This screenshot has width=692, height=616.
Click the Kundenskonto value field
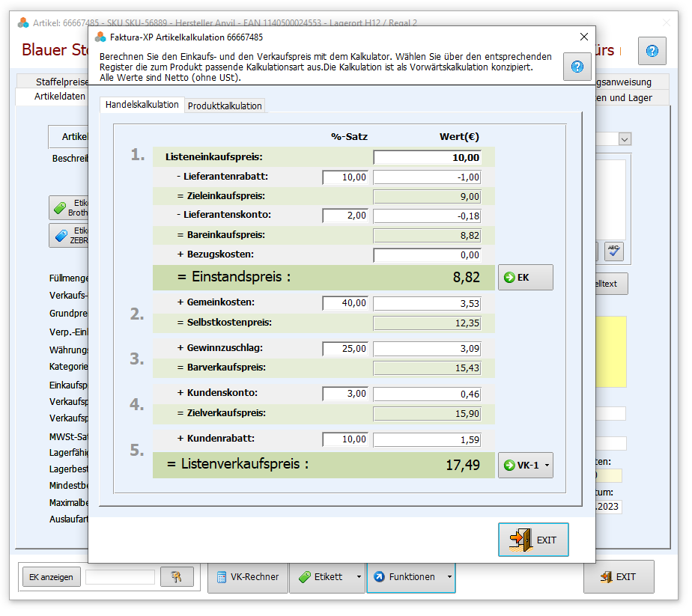pos(427,393)
